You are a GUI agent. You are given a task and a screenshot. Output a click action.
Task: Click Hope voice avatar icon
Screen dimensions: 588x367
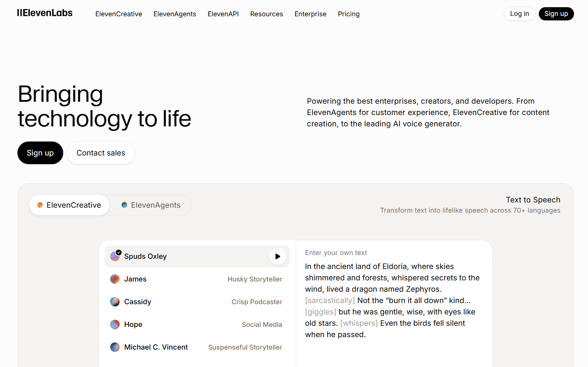[x=115, y=325]
